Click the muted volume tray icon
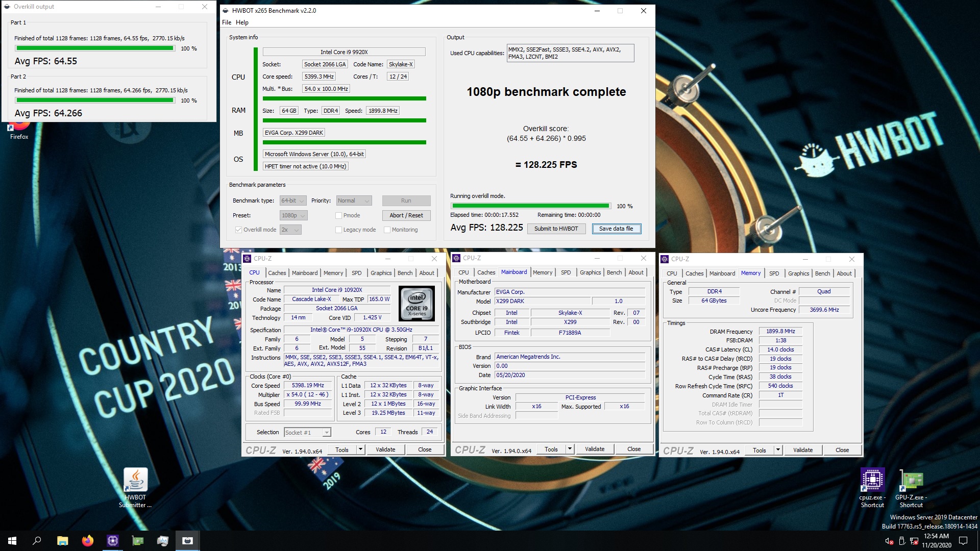The image size is (980, 551). pyautogui.click(x=889, y=541)
